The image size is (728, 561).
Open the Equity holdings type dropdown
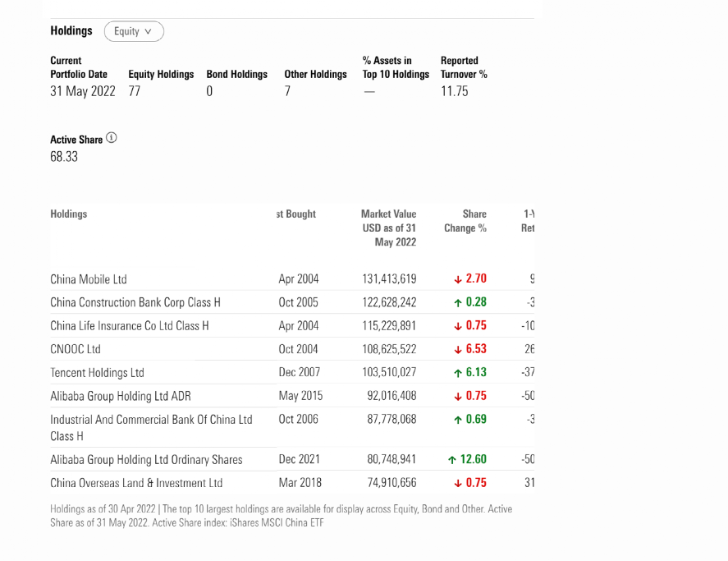point(134,31)
